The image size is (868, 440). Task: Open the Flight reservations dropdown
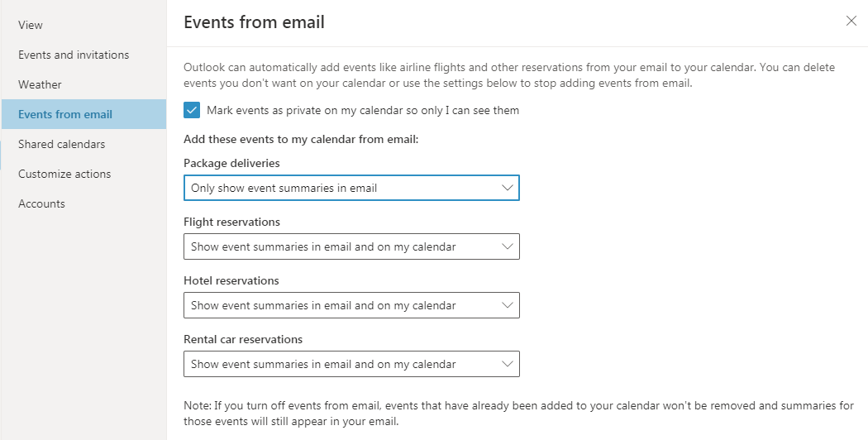coord(351,246)
